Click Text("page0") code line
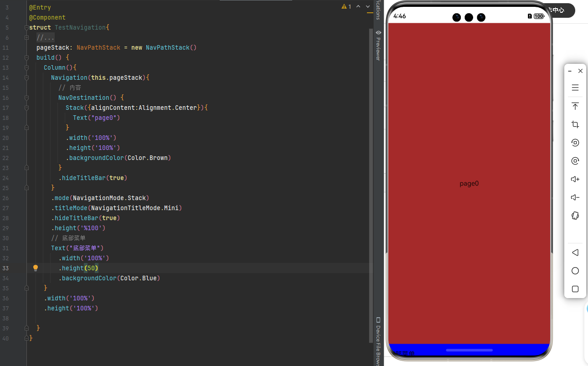Image resolution: width=588 pixels, height=366 pixels. [x=96, y=118]
